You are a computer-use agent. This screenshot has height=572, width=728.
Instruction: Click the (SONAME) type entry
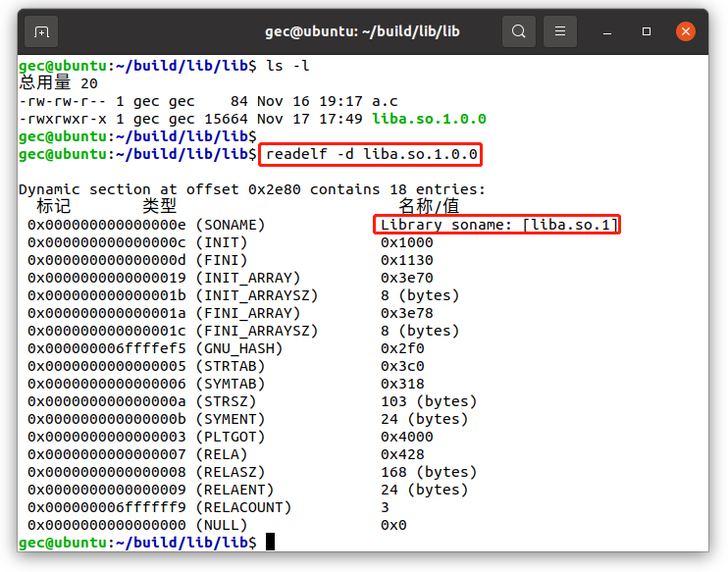pyautogui.click(x=231, y=225)
